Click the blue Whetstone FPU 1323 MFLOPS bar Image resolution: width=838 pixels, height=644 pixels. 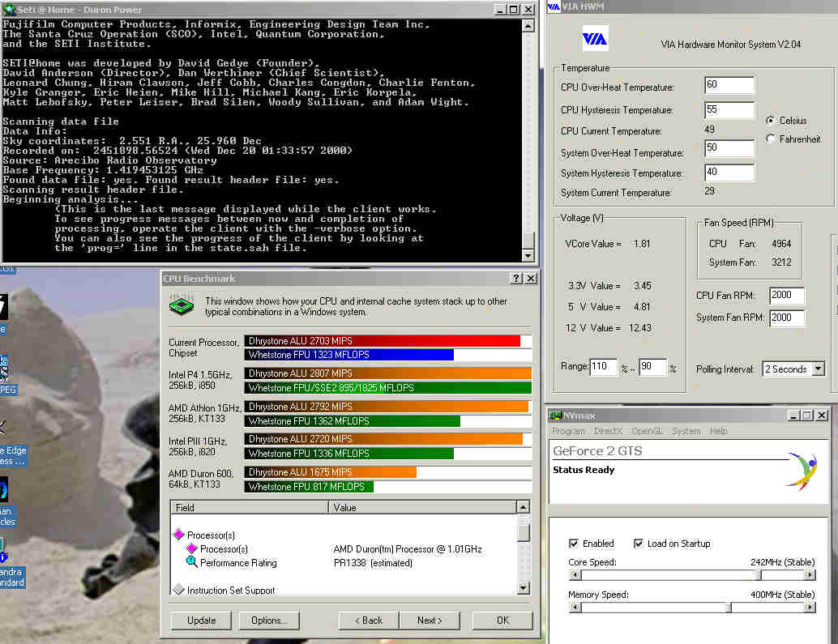click(x=349, y=355)
